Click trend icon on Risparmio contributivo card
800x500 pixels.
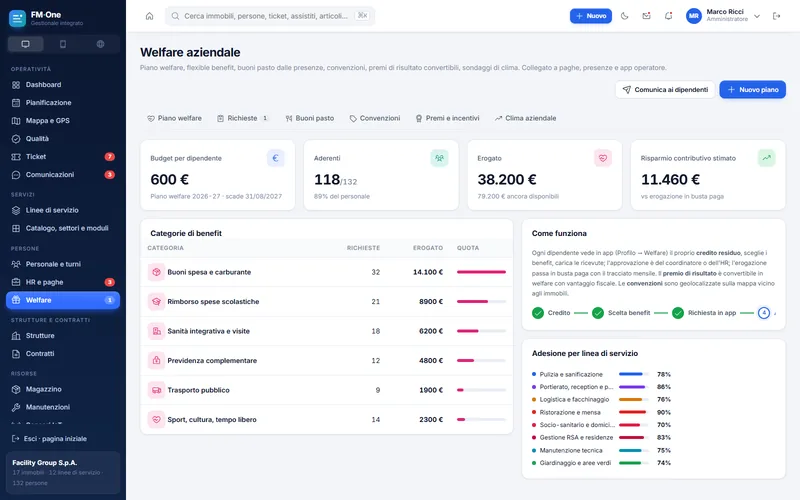coord(766,158)
